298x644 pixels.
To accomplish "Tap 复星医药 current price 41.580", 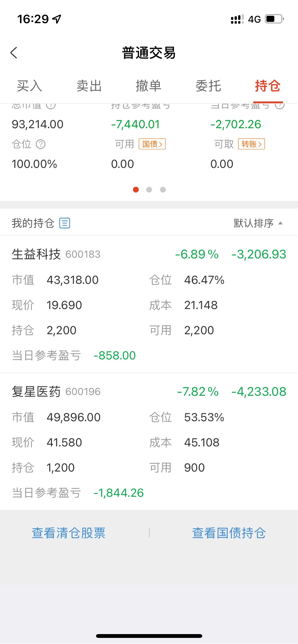I will coord(64,443).
